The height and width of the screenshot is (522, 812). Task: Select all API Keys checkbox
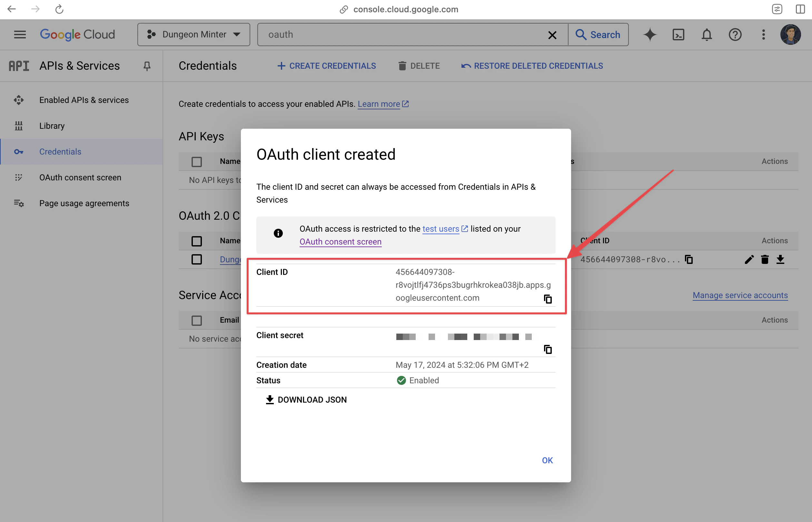(196, 162)
